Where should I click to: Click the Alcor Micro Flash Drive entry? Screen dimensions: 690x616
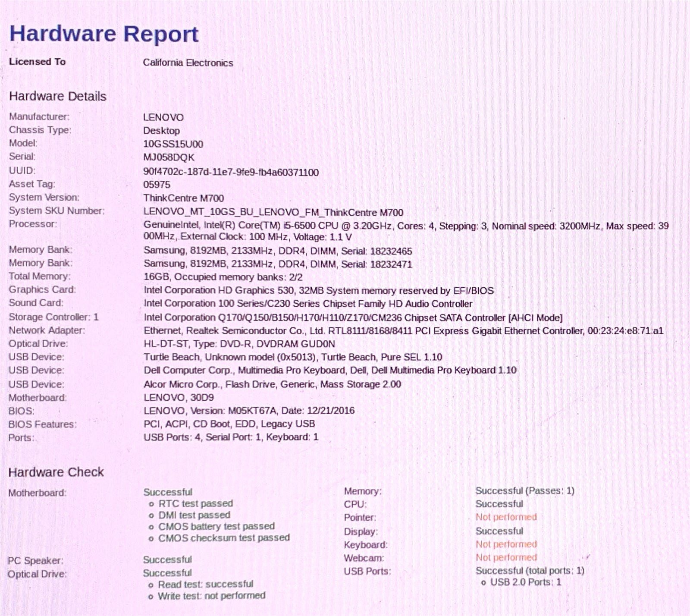tap(272, 384)
